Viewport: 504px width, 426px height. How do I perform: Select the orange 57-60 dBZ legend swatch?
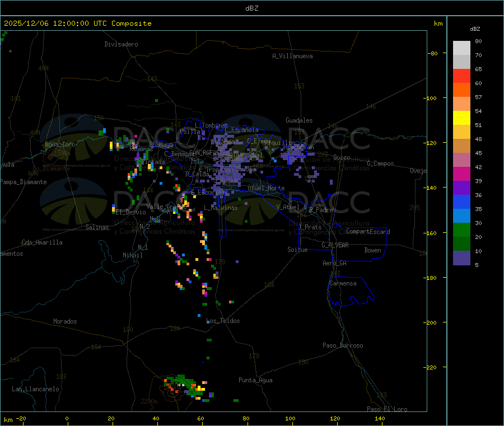pos(461,90)
